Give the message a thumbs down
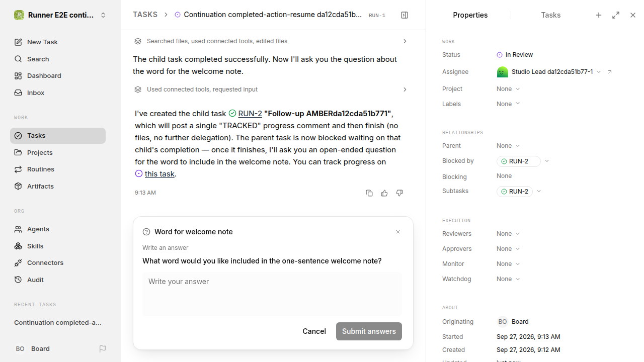This screenshot has width=644, height=362. 399,193
